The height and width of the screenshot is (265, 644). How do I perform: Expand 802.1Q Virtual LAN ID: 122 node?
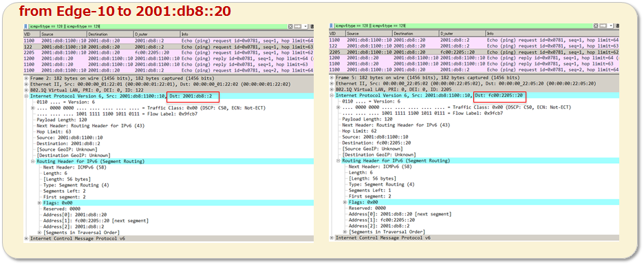(26, 89)
